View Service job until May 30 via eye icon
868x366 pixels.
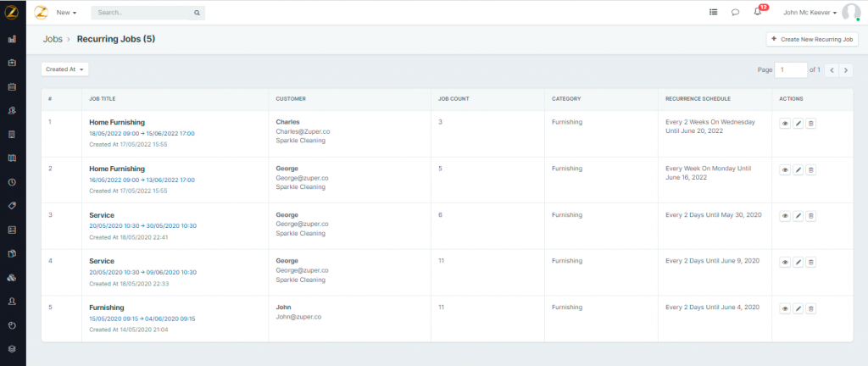tap(784, 216)
